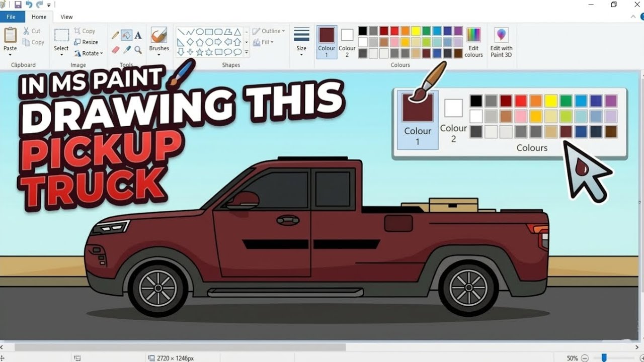Screen dimensions: 644x362
Task: Switch to the Home tab
Action: pyautogui.click(x=39, y=17)
